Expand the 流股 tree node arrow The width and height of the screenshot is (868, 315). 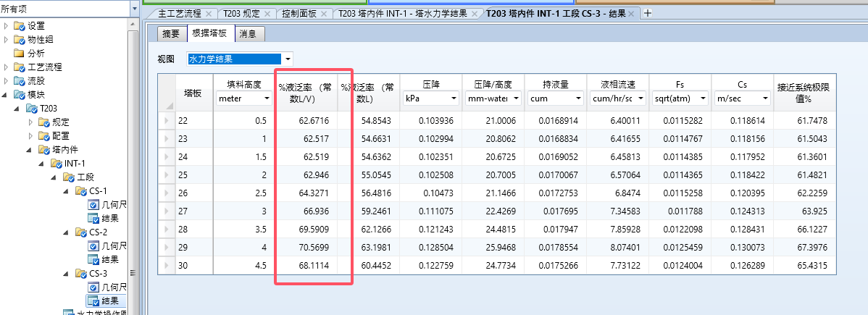pos(6,81)
